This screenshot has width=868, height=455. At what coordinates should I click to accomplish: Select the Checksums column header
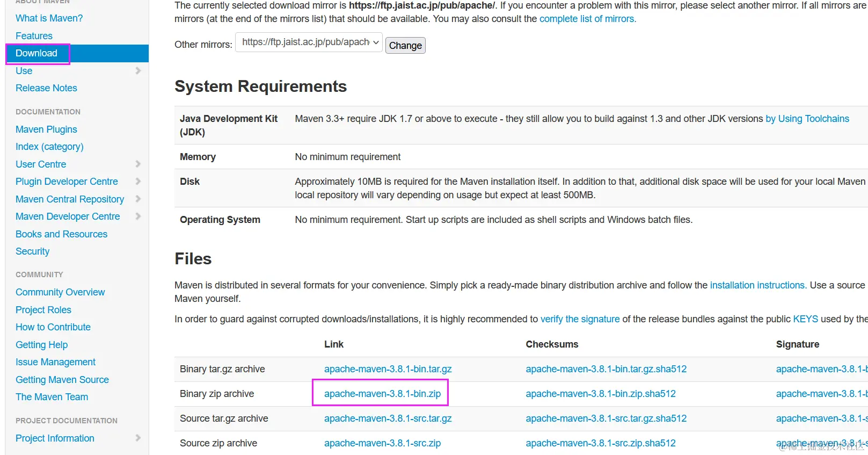pyautogui.click(x=552, y=344)
